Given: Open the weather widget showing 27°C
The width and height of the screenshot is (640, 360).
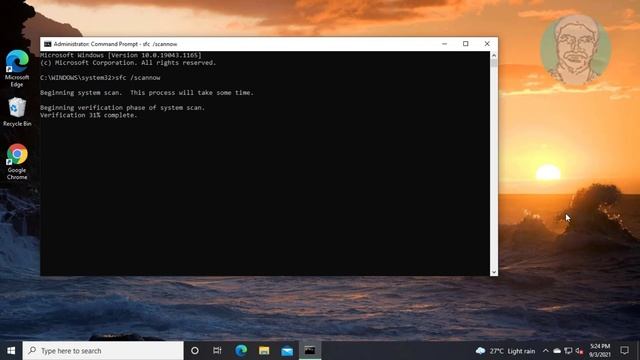Looking at the screenshot, I should [505, 351].
